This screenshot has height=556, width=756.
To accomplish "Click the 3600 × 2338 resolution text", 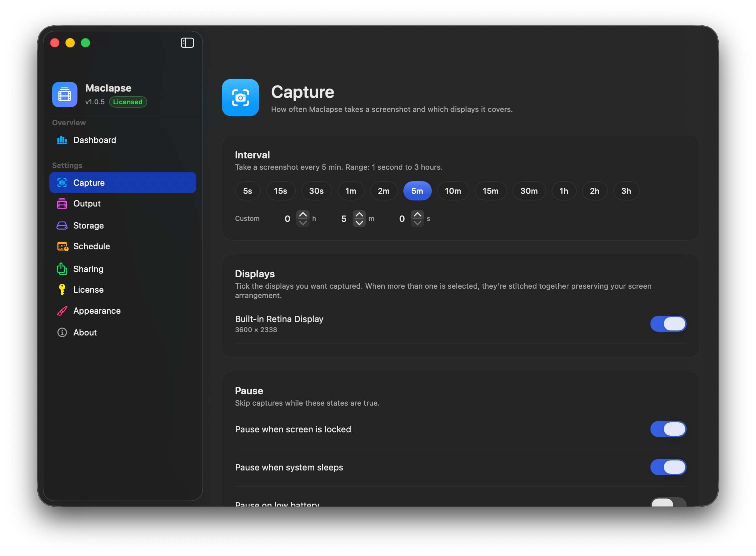I will click(x=256, y=330).
